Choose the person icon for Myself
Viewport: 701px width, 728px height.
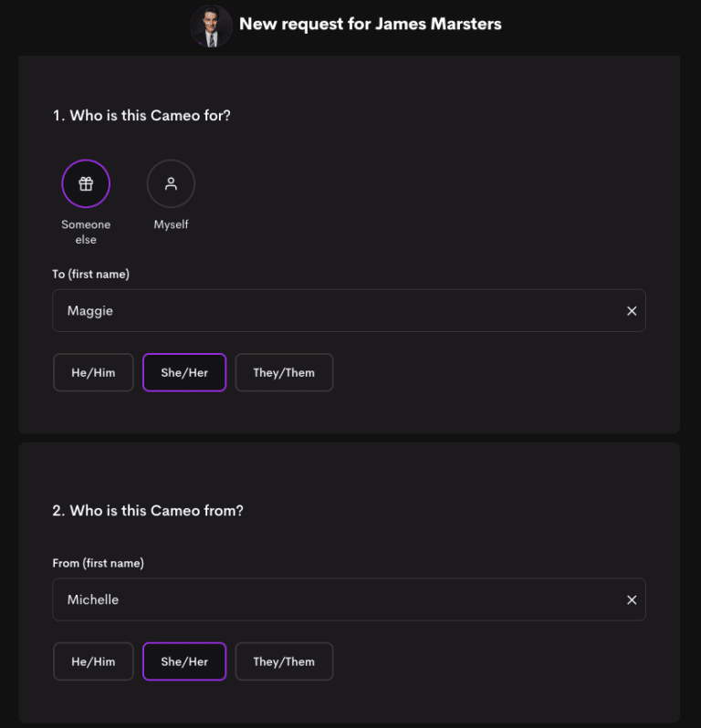click(x=171, y=184)
